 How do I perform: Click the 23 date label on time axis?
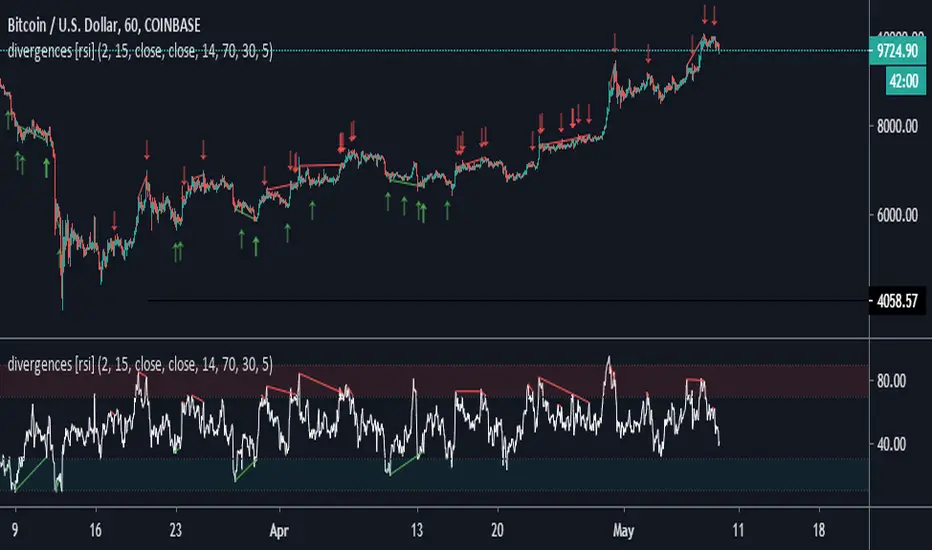pyautogui.click(x=175, y=530)
